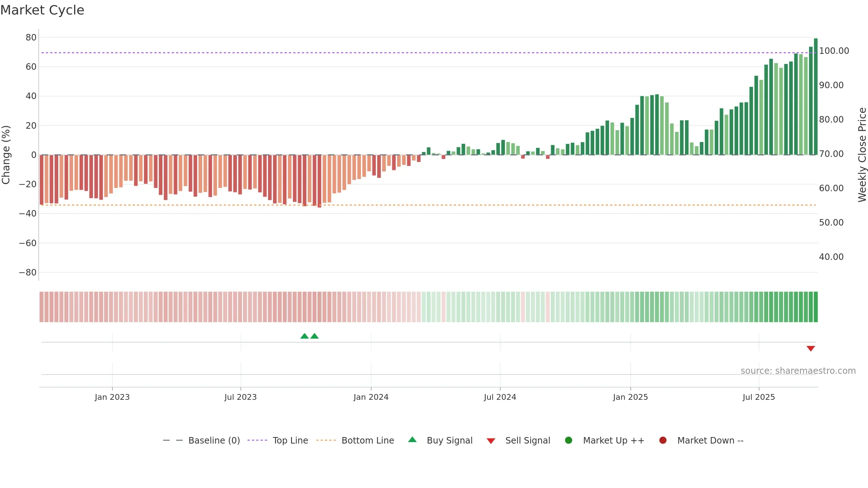This screenshot has width=868, height=488.
Task: Toggle the Bottom Line legend entry
Action: point(355,440)
